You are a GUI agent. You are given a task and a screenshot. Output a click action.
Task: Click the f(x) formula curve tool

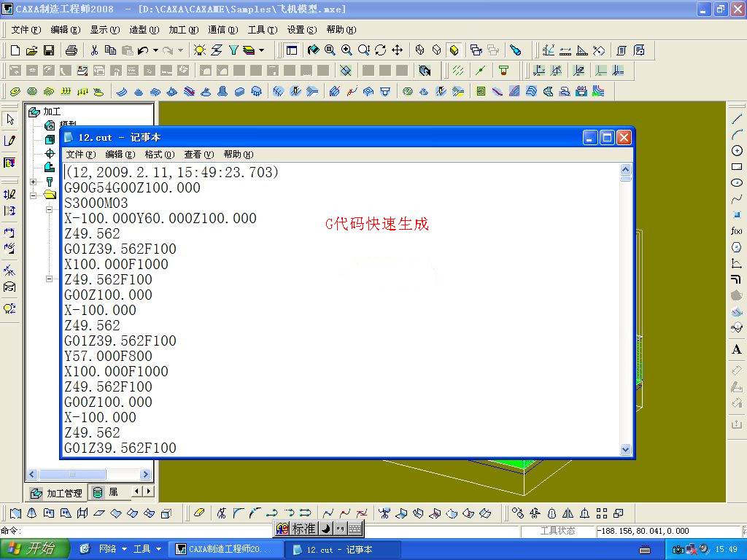pyautogui.click(x=737, y=231)
